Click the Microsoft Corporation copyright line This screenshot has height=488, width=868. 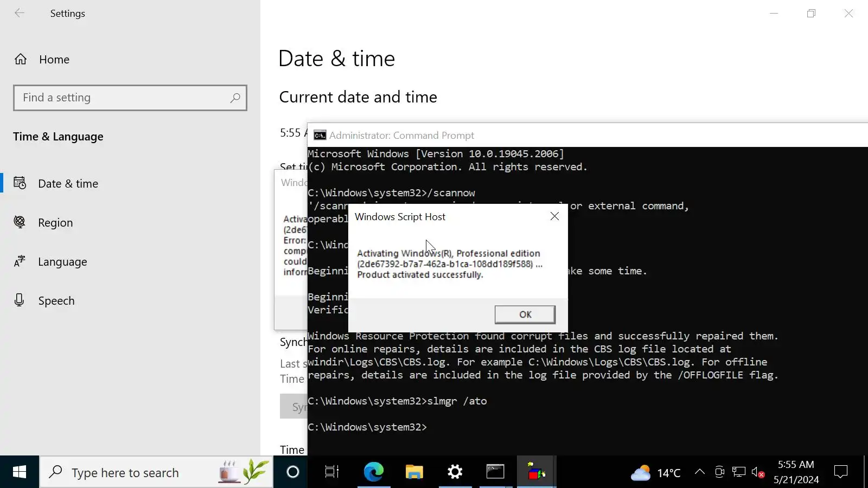click(x=448, y=167)
